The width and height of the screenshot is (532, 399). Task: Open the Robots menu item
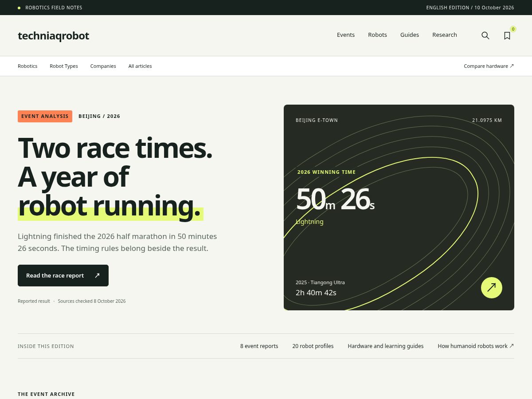coord(377,35)
